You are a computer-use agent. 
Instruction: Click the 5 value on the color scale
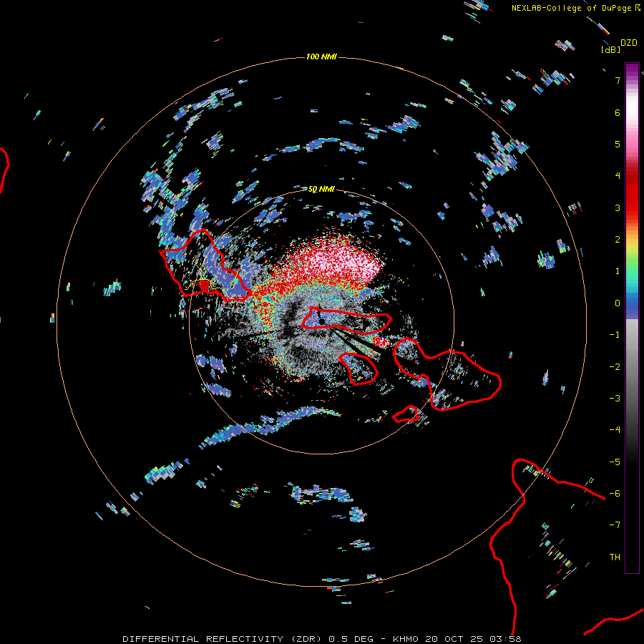click(x=618, y=144)
